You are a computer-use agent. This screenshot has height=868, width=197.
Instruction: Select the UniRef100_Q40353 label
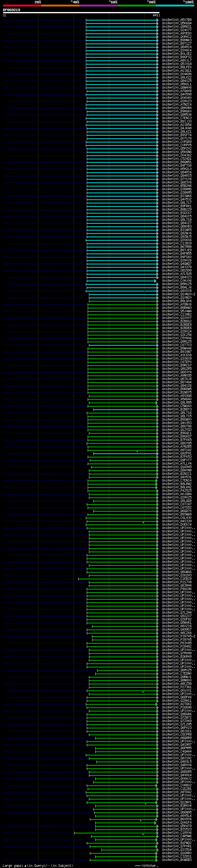point(176,423)
